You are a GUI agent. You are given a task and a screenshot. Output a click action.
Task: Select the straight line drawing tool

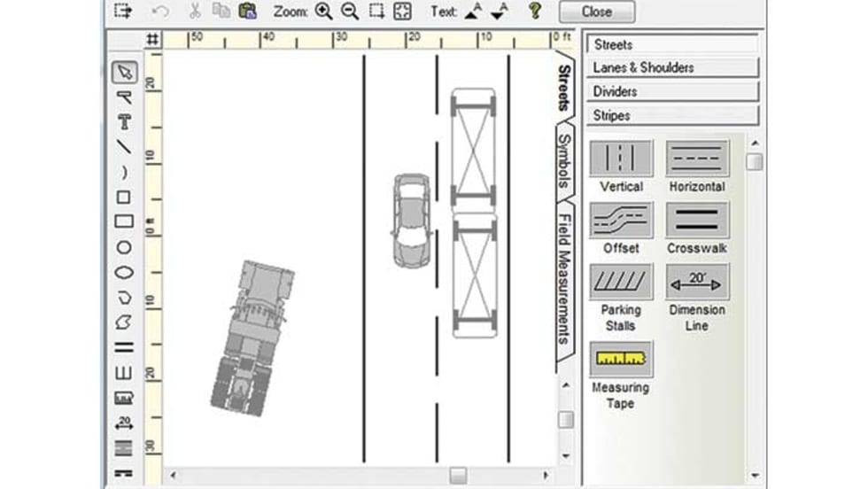[124, 147]
